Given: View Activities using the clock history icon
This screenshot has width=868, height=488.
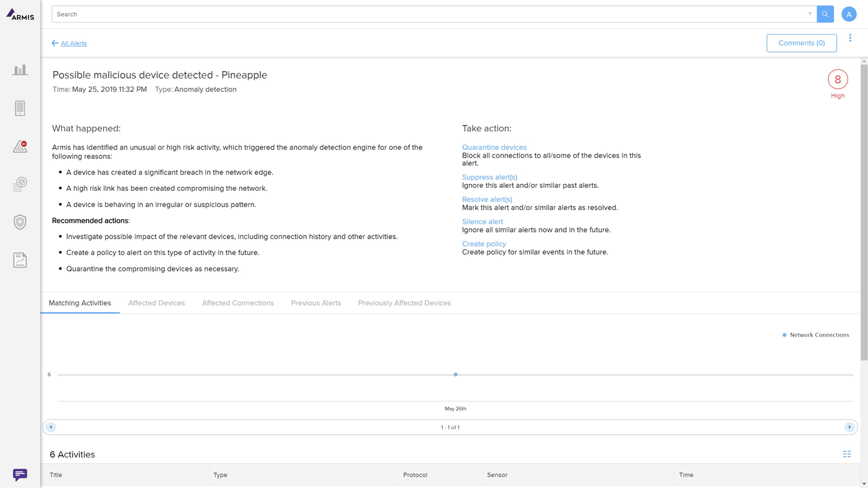Looking at the screenshot, I should [x=20, y=184].
